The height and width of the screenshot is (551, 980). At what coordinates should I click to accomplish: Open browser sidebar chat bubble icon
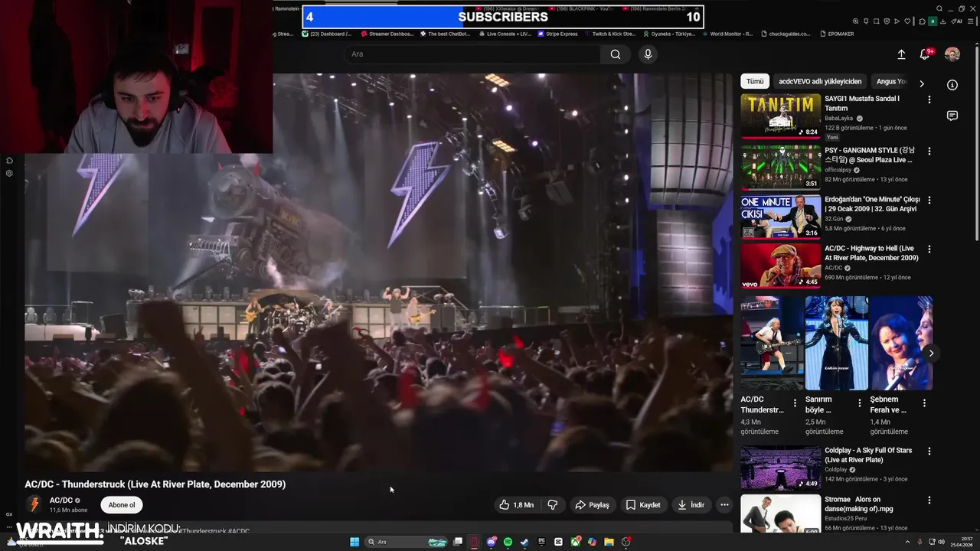click(952, 116)
